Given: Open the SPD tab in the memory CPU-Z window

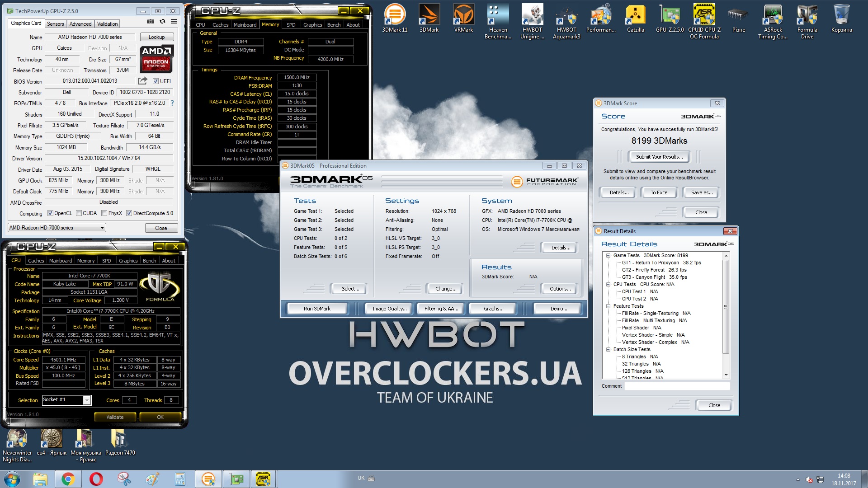Looking at the screenshot, I should click(x=291, y=25).
